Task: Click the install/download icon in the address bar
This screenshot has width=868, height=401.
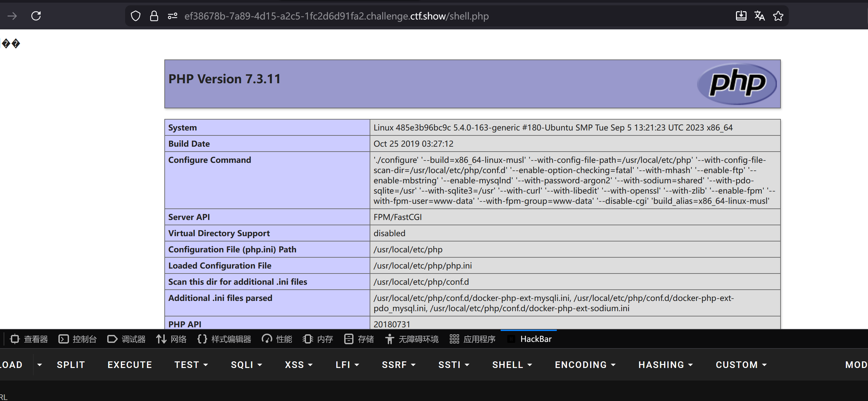Action: click(741, 16)
